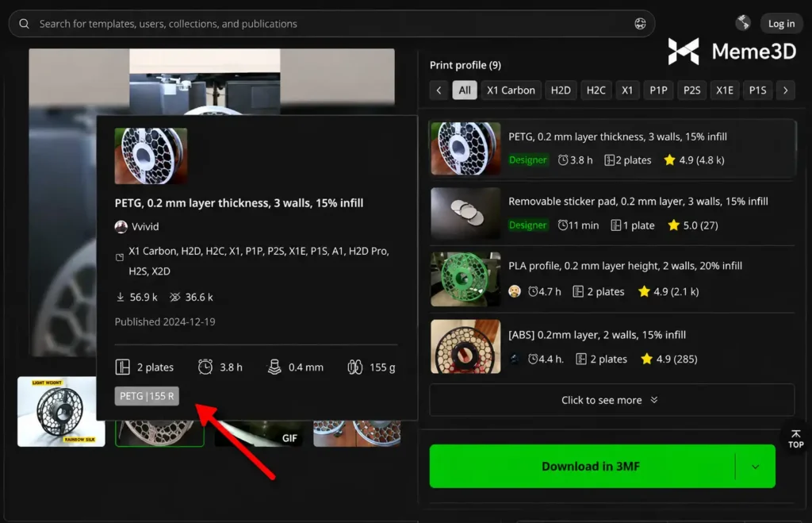Click the popup profile title text
Screen dimensions: 812x523
[239, 202]
